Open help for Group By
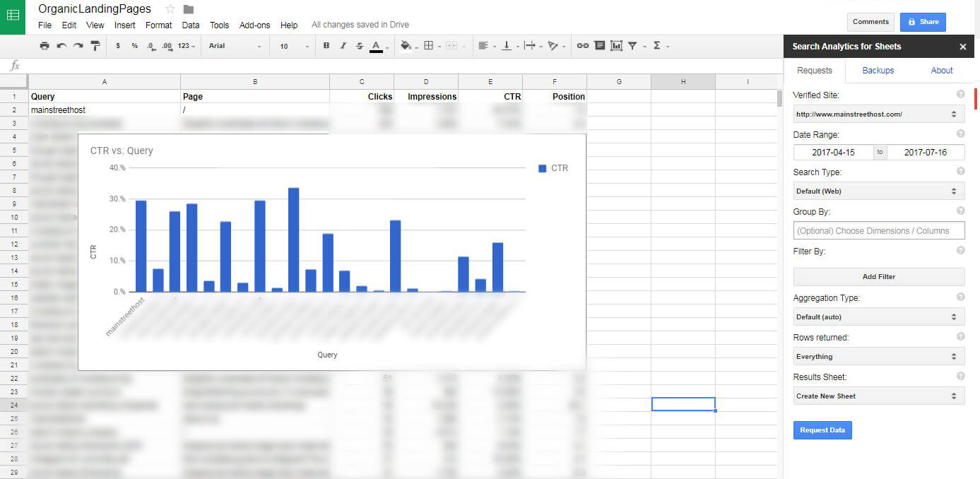The width and height of the screenshot is (980, 479). pyautogui.click(x=960, y=211)
